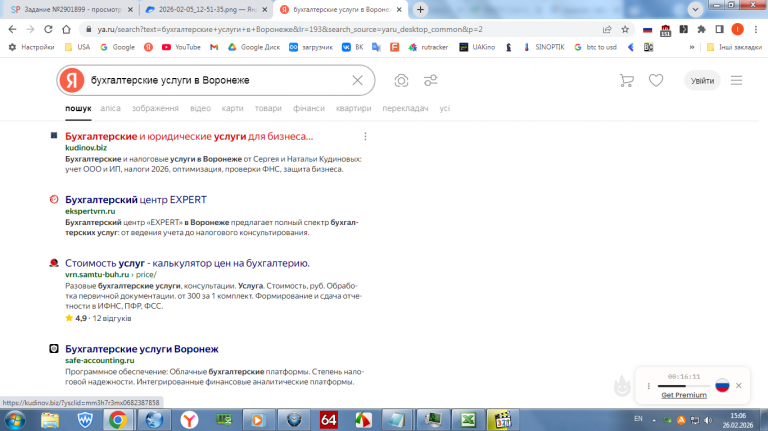Image resolution: width=768 pixels, height=431 pixels.
Task: Open the rutracker bookmark
Action: point(429,47)
